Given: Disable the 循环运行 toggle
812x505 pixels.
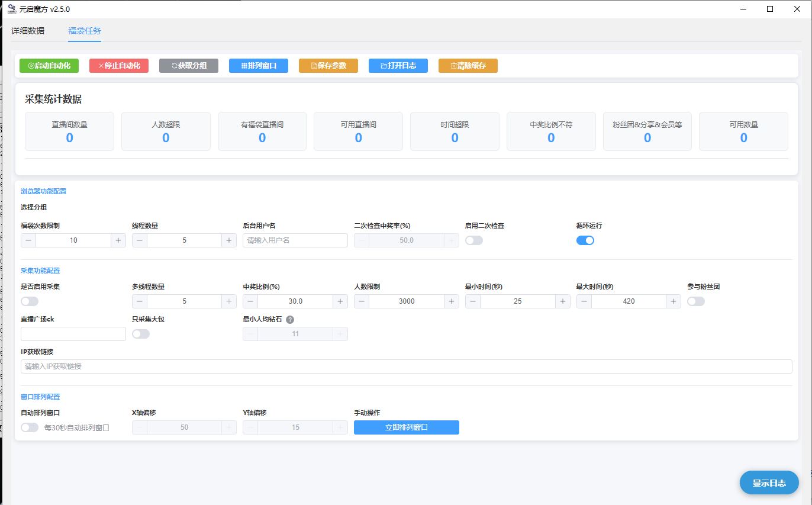Looking at the screenshot, I should coord(585,240).
